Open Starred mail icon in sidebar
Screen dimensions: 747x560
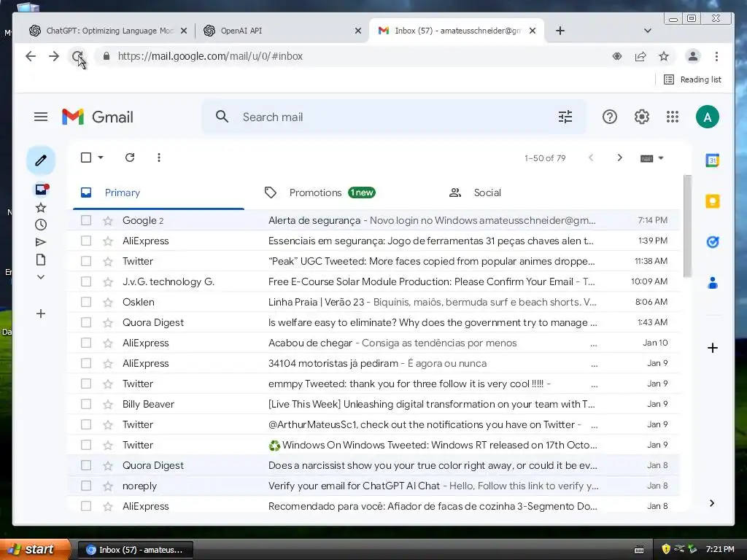tap(41, 208)
